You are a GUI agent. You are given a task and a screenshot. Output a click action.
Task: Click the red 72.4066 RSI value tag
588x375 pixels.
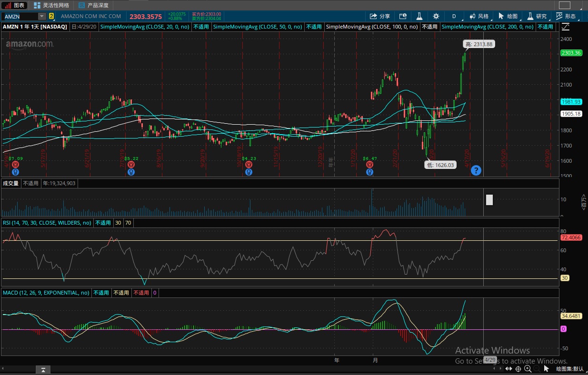[x=571, y=237]
